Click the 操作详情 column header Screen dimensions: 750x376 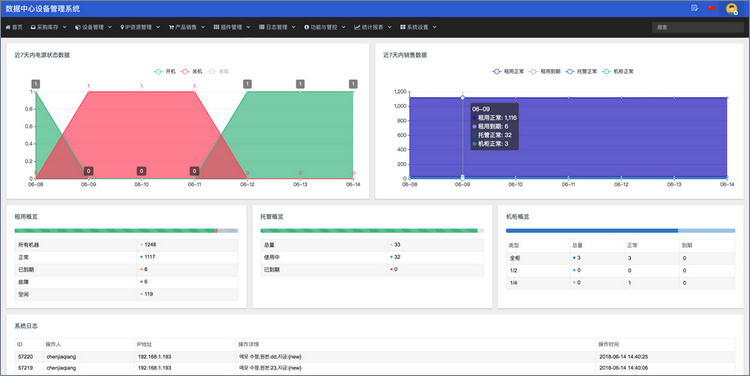[x=248, y=344]
